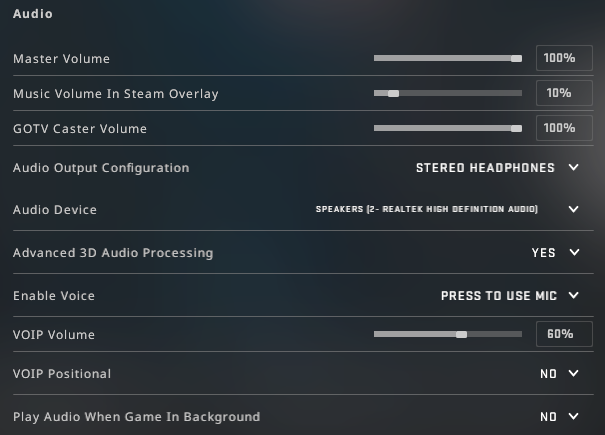Adjust the Music Volume In Steam Overlay slider
The image size is (605, 435).
tap(447, 94)
